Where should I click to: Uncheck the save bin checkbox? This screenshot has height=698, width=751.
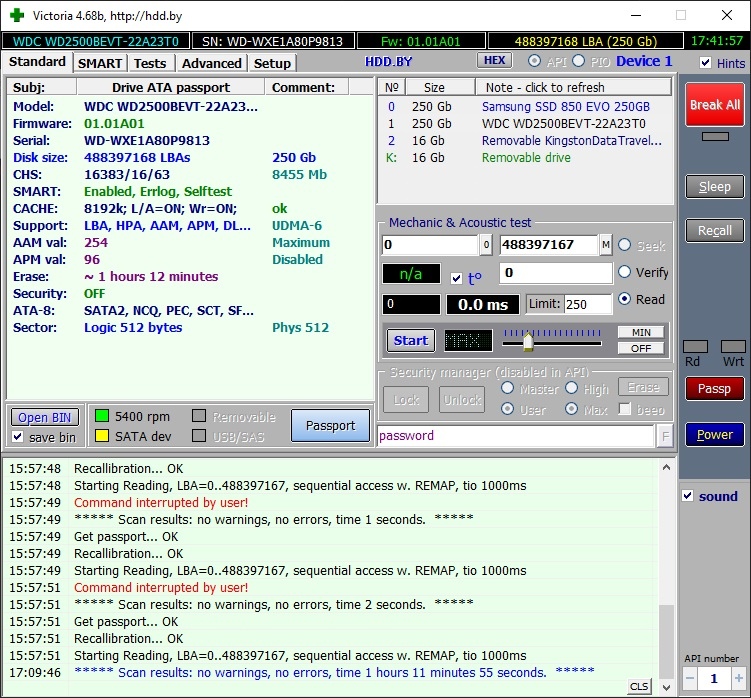point(17,437)
